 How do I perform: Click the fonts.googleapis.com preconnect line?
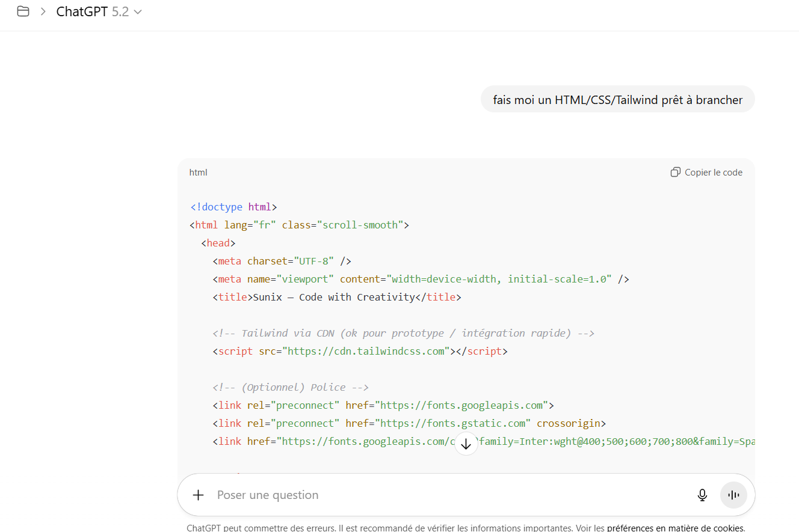click(x=383, y=405)
